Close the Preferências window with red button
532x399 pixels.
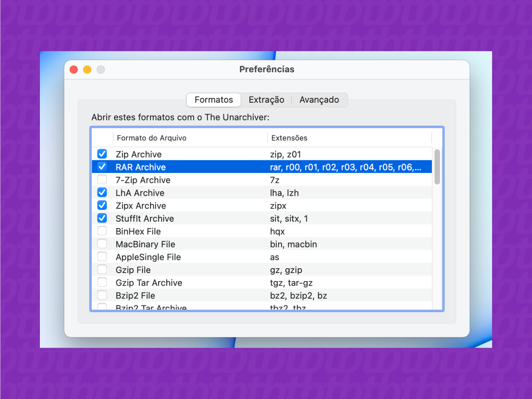click(74, 69)
